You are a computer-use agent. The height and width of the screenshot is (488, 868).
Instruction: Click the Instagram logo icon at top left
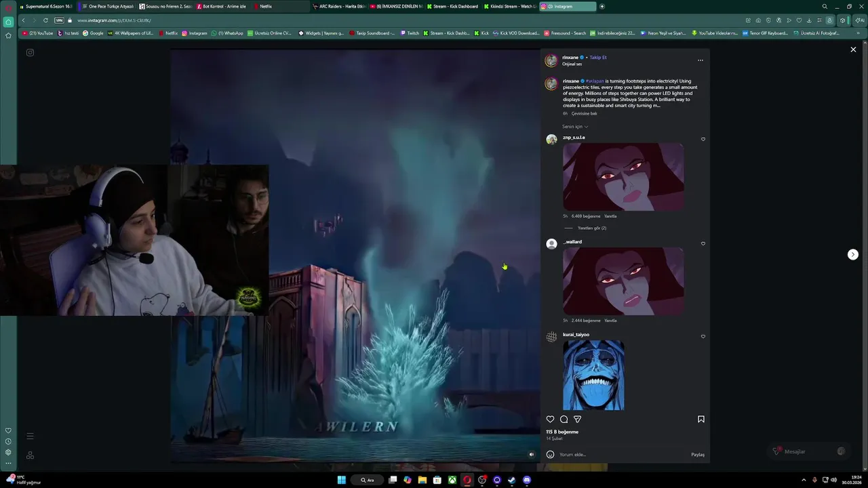point(30,52)
